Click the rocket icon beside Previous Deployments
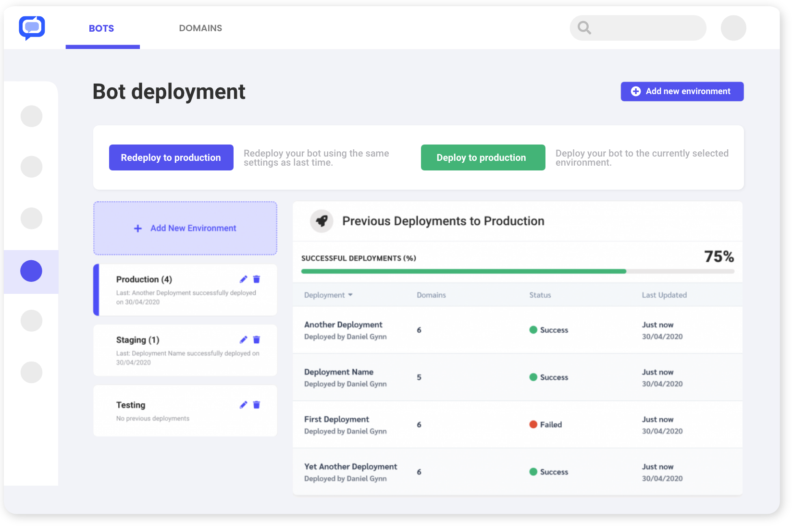 coord(322,221)
